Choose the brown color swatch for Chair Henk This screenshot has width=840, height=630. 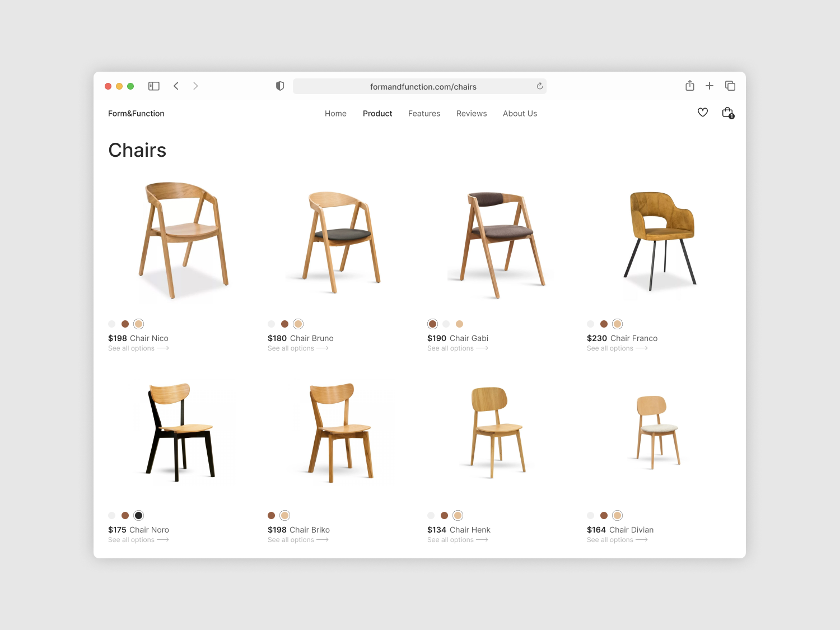[445, 515]
